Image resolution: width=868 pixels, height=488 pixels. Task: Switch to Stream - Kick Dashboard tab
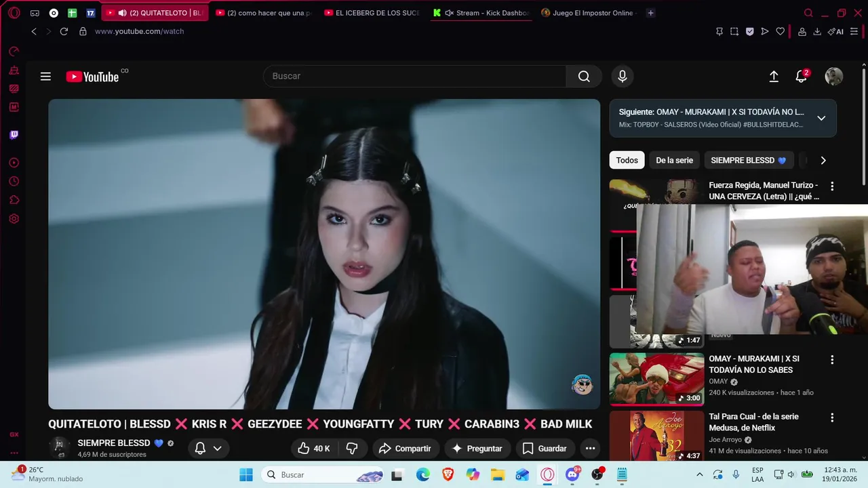[x=481, y=13]
